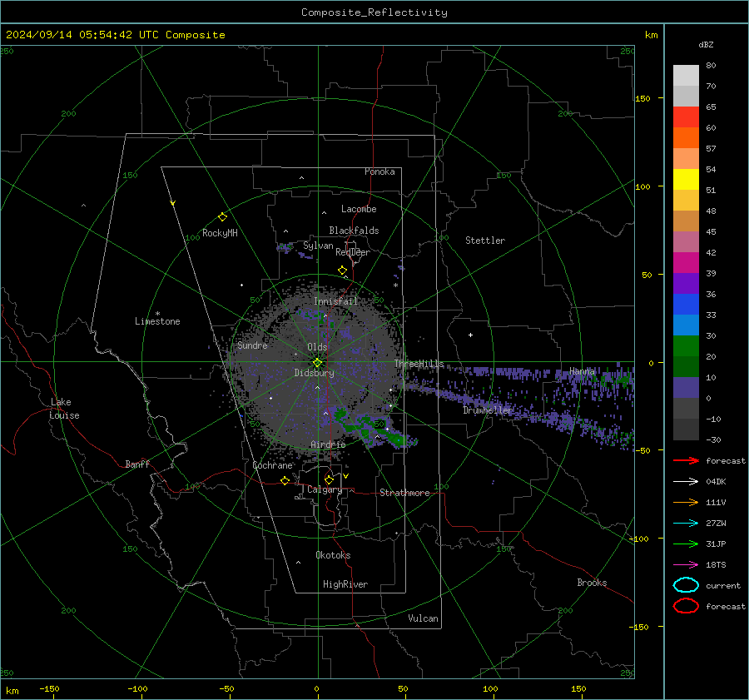Click the 100 tick on bottom km axis

[x=490, y=688]
